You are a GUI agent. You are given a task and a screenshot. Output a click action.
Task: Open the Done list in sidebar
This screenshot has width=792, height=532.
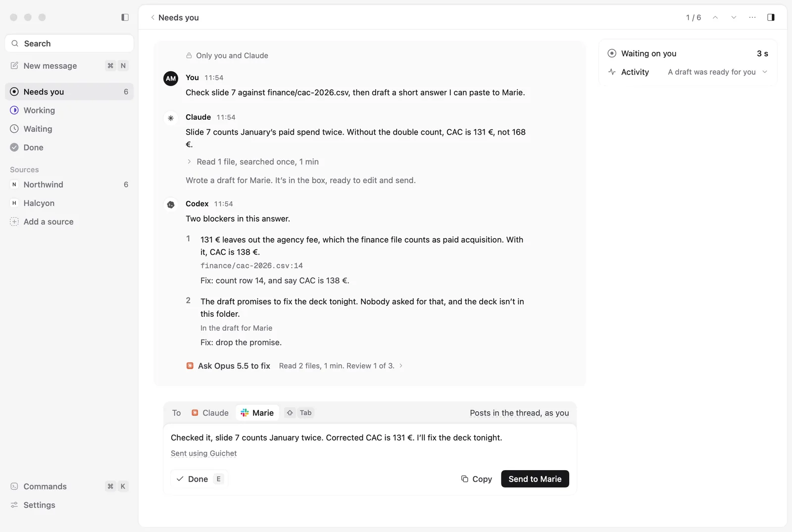(x=69, y=147)
